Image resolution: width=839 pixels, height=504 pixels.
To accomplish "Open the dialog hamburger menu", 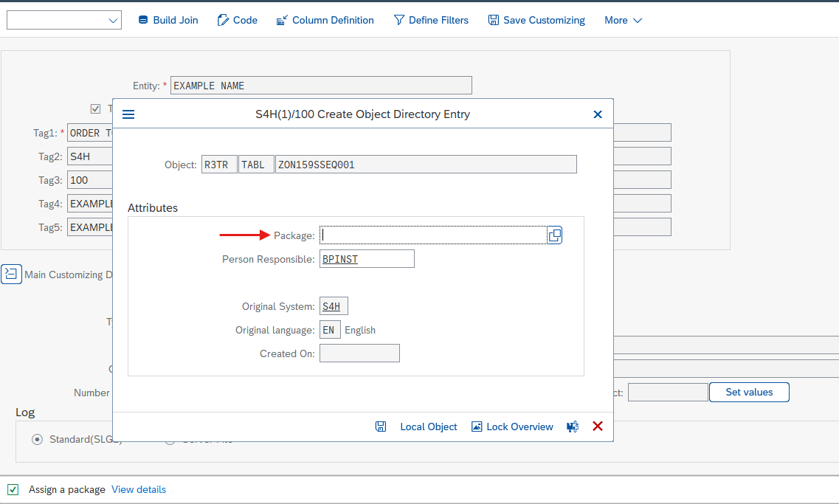I will (x=128, y=114).
